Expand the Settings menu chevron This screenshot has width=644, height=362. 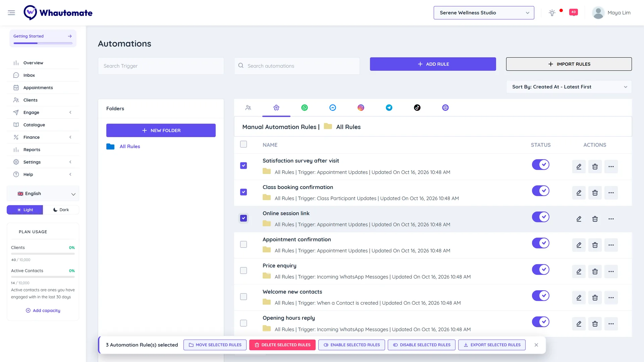pyautogui.click(x=70, y=162)
